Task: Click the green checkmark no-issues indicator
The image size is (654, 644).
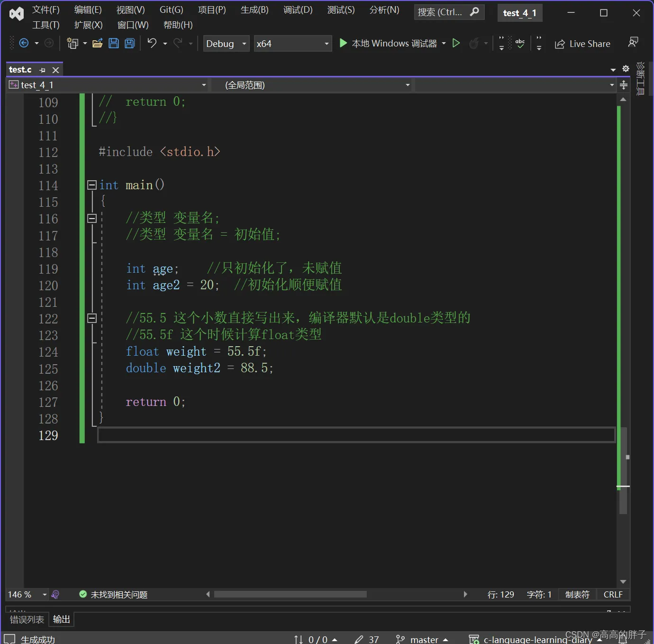Action: 83,594
